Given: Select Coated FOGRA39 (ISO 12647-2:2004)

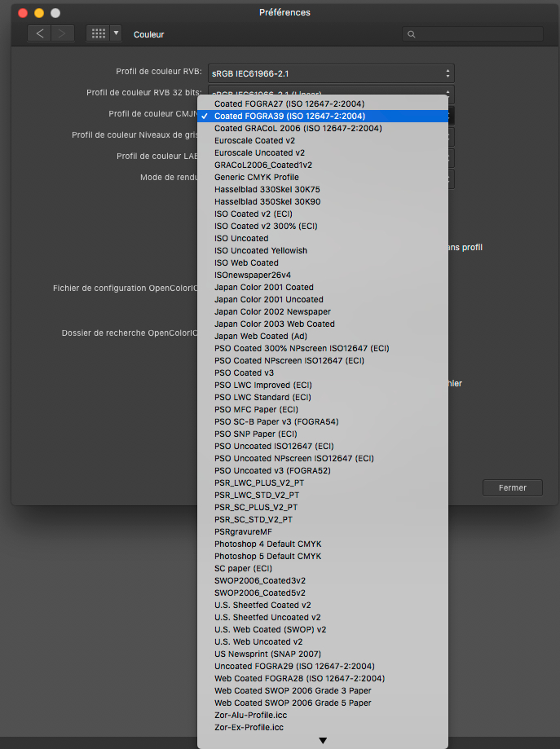Looking at the screenshot, I should [x=323, y=116].
